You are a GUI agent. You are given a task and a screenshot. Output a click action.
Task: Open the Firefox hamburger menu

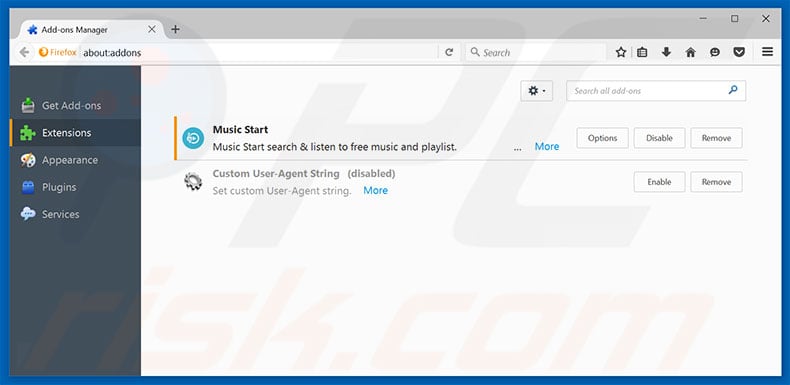(767, 52)
